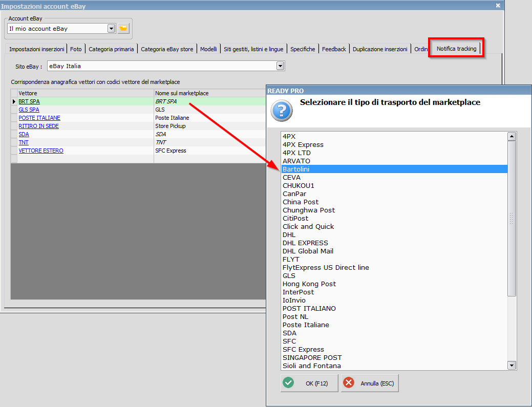Click the Annulla (ESC) cancel button

(370, 383)
